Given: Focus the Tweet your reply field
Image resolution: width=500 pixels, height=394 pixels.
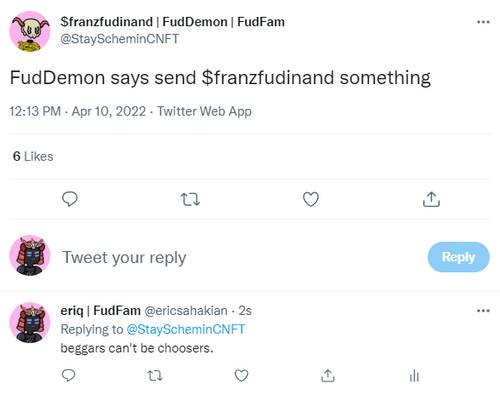Looking at the screenshot, I should pos(124,257).
